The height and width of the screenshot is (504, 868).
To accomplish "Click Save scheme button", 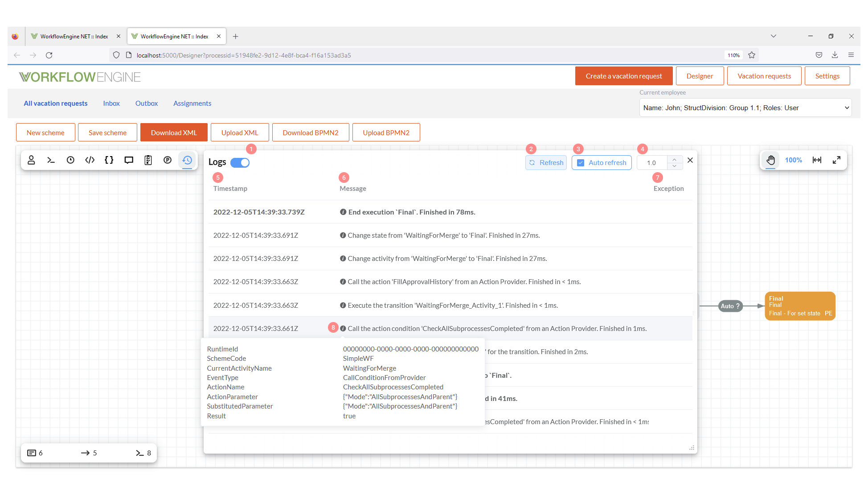I will coord(107,132).
